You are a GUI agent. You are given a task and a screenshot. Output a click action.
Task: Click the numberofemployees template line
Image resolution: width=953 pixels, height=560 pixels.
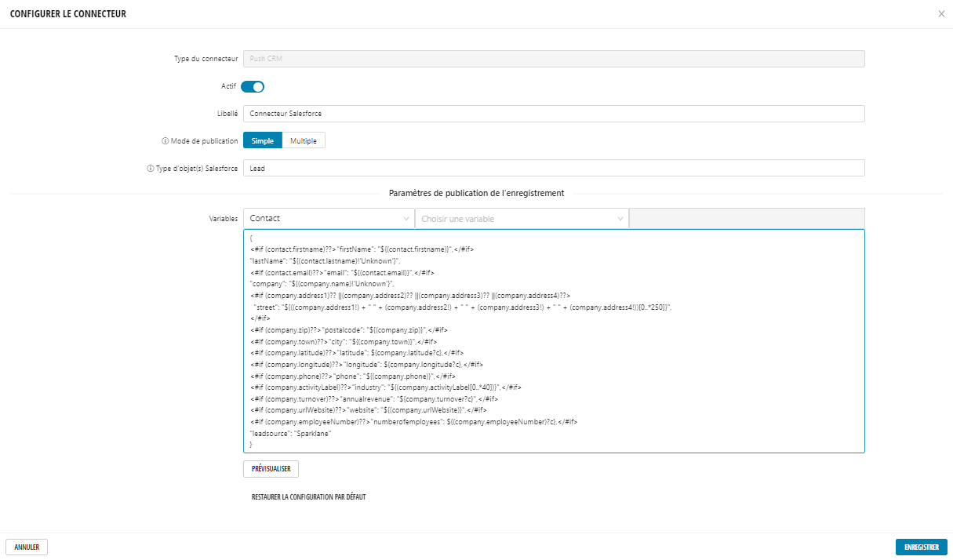point(413,422)
